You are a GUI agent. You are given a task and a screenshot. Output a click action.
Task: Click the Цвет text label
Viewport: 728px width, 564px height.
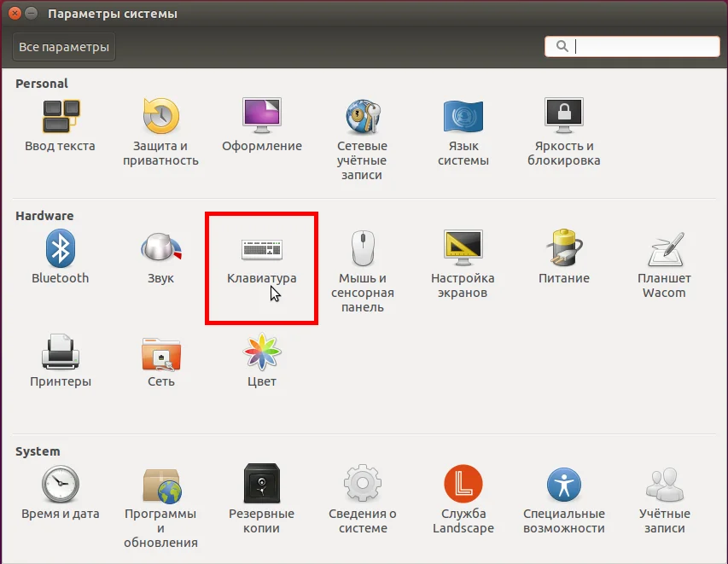click(262, 381)
